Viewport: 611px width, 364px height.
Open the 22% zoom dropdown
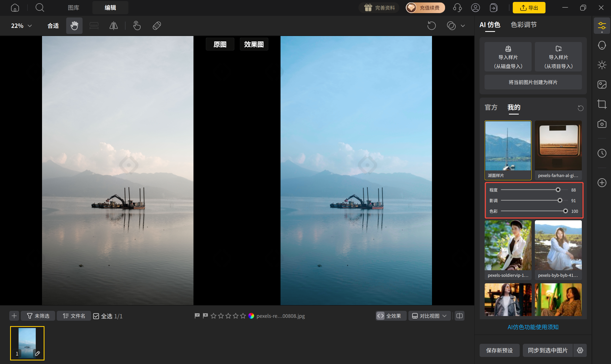[x=21, y=26]
